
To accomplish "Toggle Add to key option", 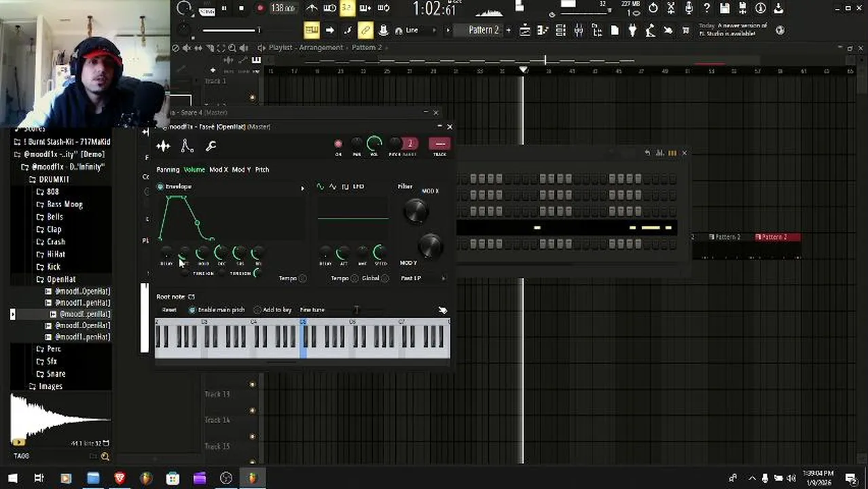I will point(257,310).
